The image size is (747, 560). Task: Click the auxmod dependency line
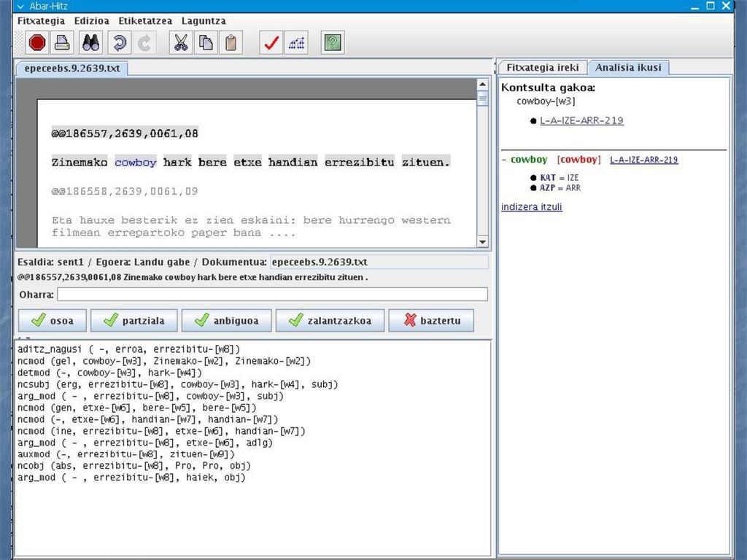click(x=125, y=454)
